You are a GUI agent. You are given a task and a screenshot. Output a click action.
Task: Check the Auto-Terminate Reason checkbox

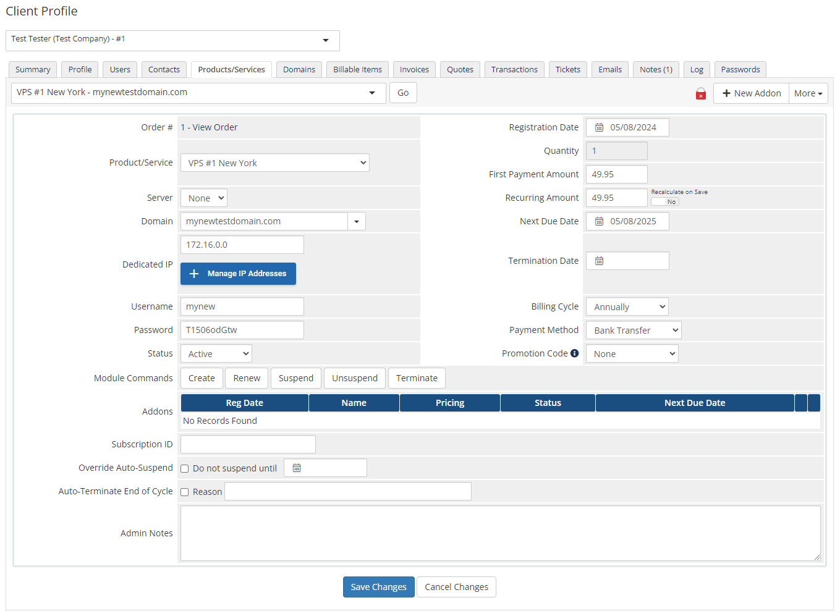pos(184,491)
